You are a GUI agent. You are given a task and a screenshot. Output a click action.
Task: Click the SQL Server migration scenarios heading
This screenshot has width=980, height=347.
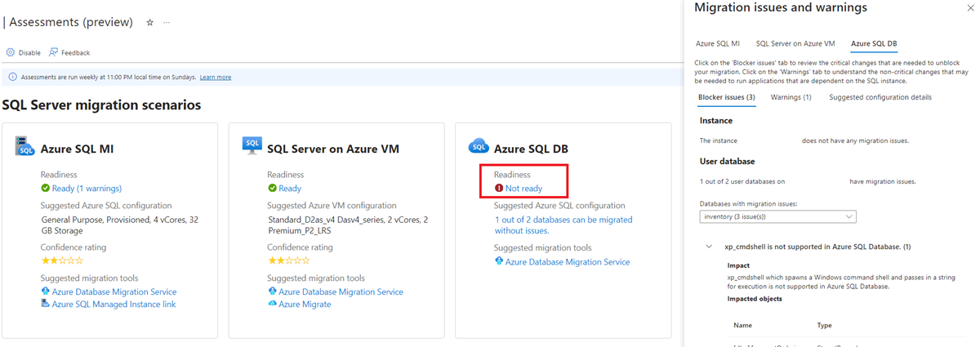(102, 105)
